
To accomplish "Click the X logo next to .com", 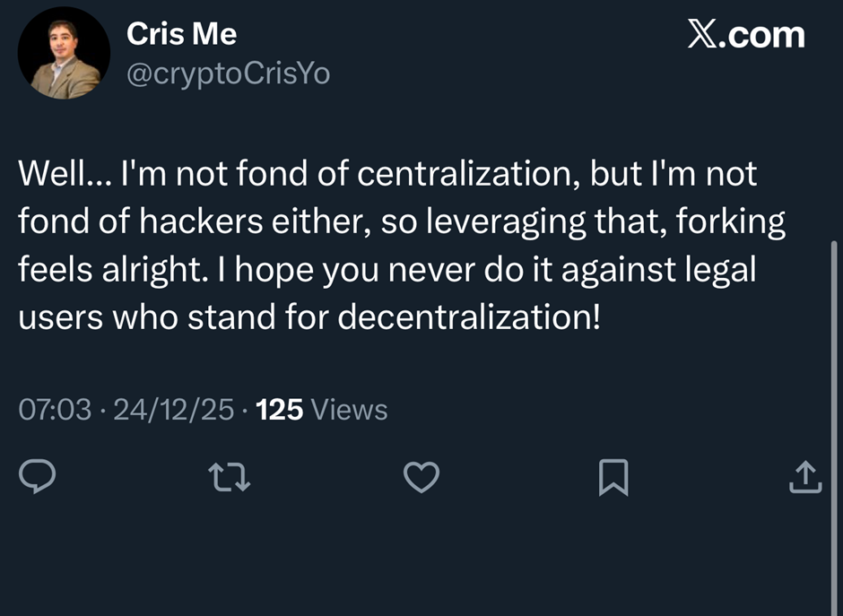I will [x=700, y=34].
